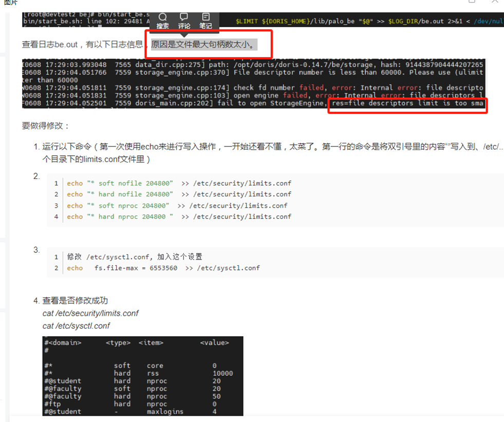Screen dimensions: 504x422
Task: Click the 搜索 search icon in popup
Action: (163, 21)
